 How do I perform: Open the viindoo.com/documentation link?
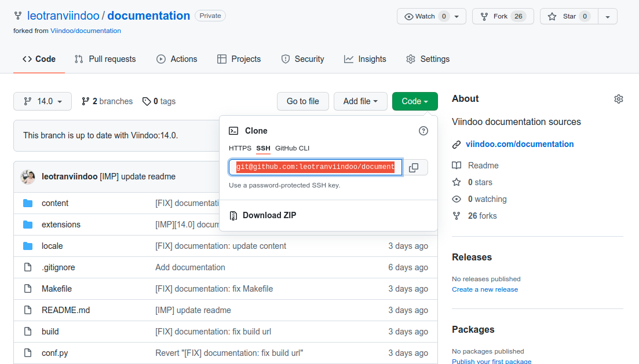click(x=519, y=144)
